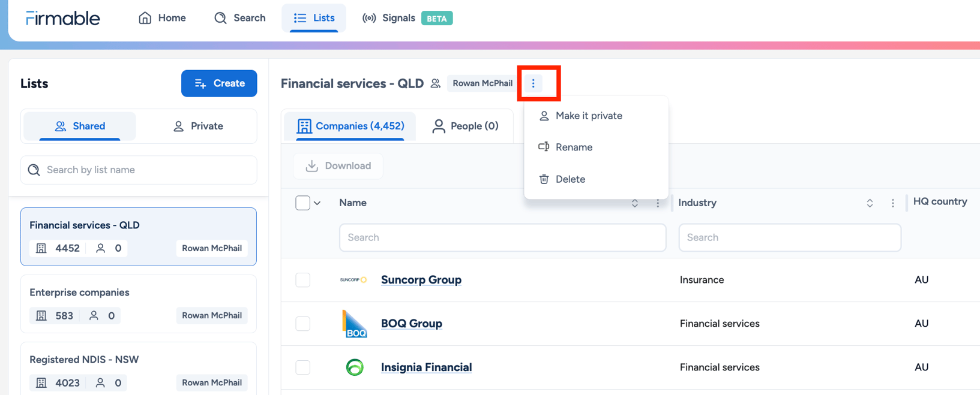
Task: Open the Industry column options menu
Action: tap(893, 203)
